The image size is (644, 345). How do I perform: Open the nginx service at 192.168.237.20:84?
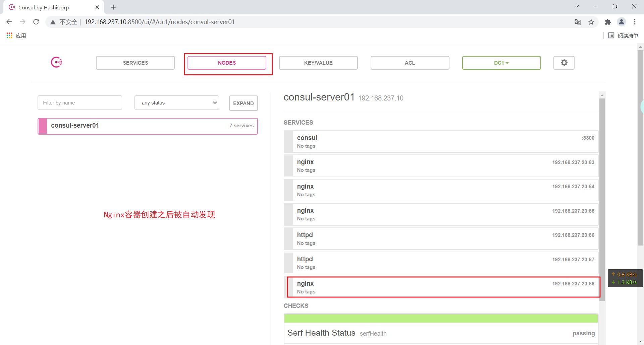pos(441,190)
